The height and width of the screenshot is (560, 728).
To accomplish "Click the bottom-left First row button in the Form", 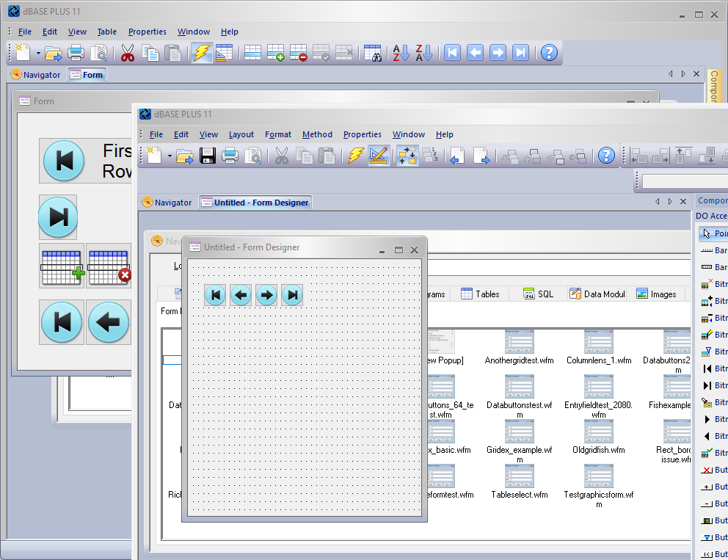I will pos(62,322).
